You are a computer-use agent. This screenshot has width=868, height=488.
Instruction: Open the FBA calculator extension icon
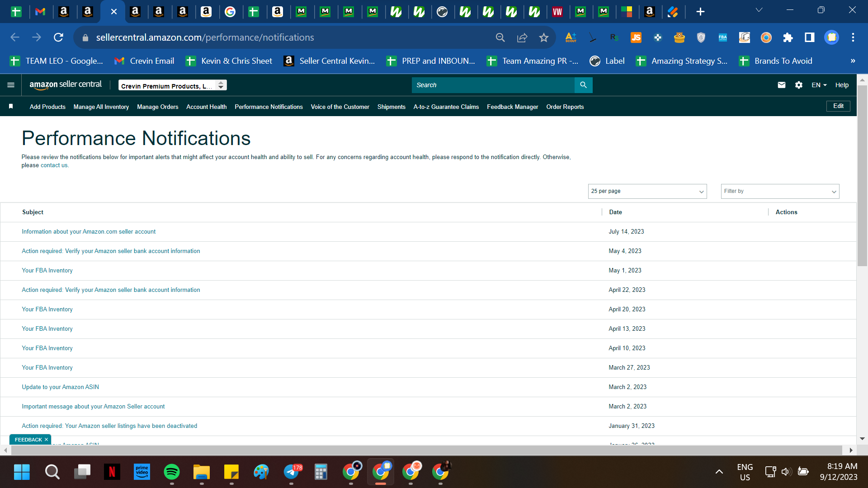[723, 38]
